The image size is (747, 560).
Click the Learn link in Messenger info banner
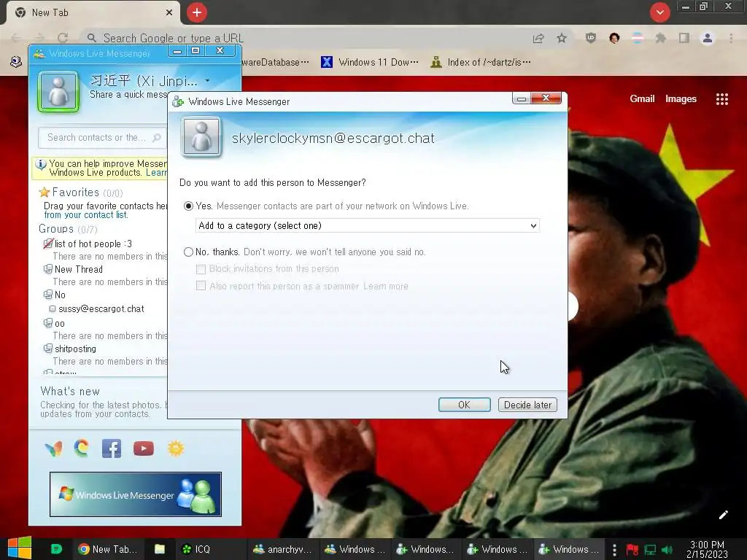click(x=156, y=172)
